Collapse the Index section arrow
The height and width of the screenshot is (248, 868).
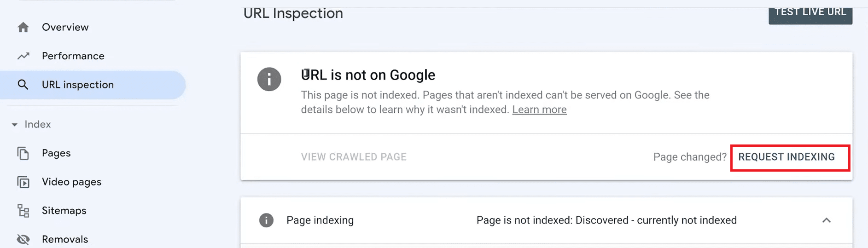click(15, 125)
